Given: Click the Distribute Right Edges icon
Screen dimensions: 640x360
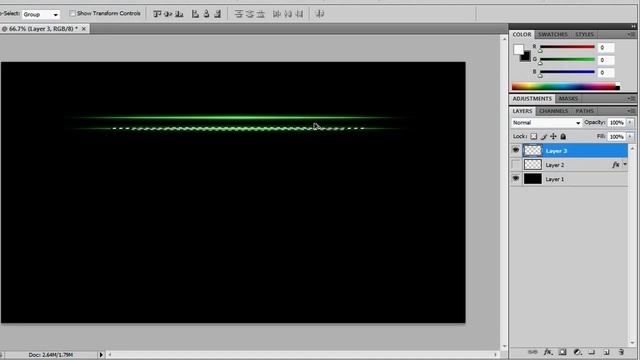Looking at the screenshot, I should point(299,14).
